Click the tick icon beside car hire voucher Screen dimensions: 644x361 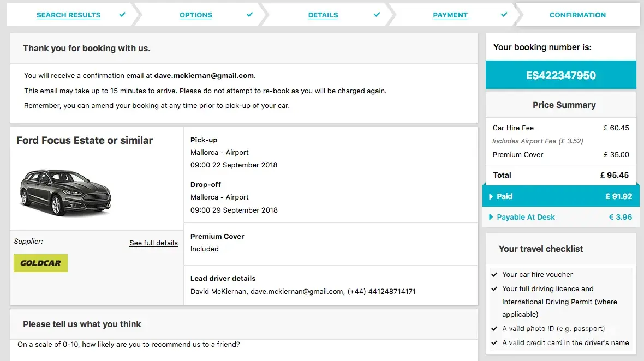(x=494, y=275)
